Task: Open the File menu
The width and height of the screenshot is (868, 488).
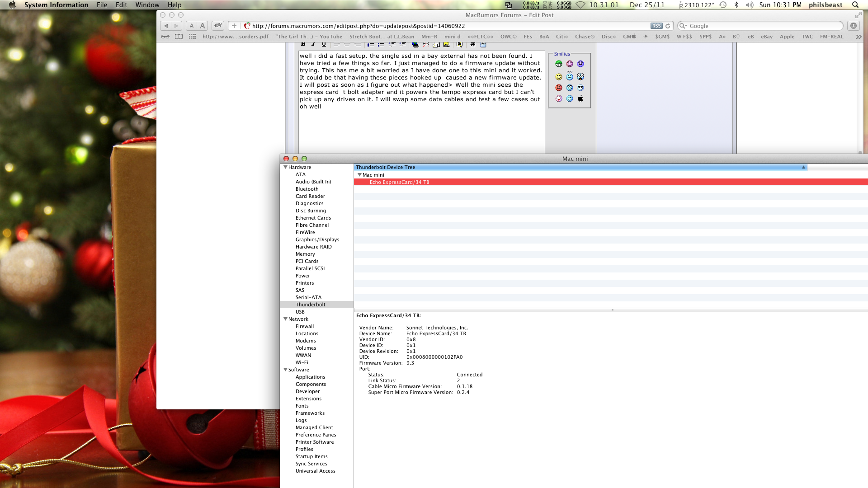Action: 102,5
